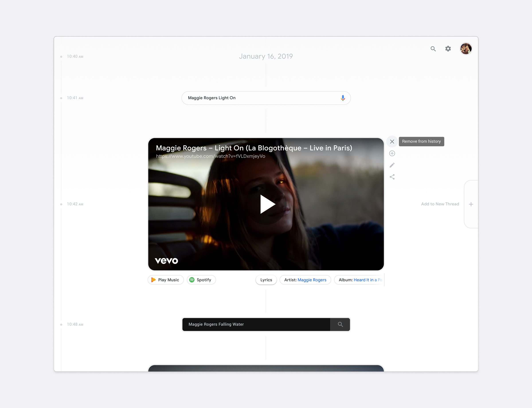Viewport: 532px width, 408px height.
Task: Open Maggie Rogers artist link
Action: (312, 280)
